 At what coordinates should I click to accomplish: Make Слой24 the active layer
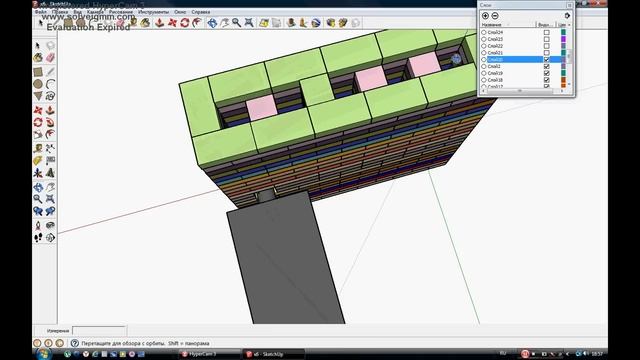coord(484,32)
